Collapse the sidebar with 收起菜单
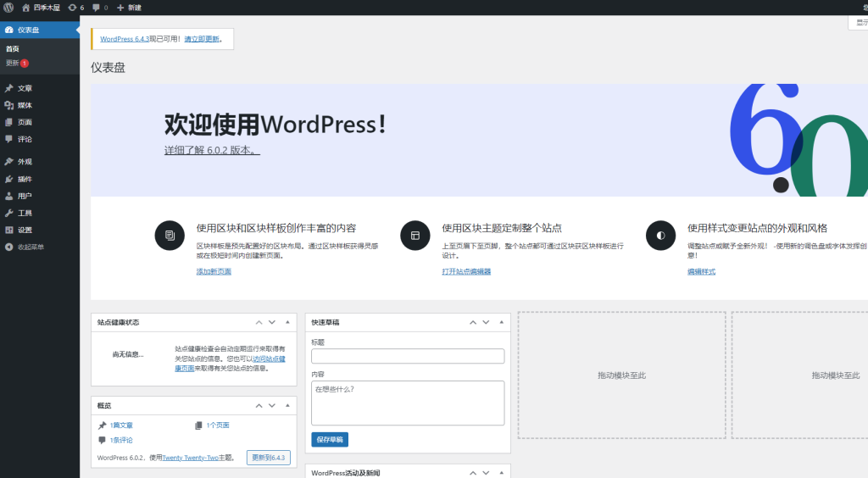Screen dimensions: 868x478 pyautogui.click(x=30, y=247)
